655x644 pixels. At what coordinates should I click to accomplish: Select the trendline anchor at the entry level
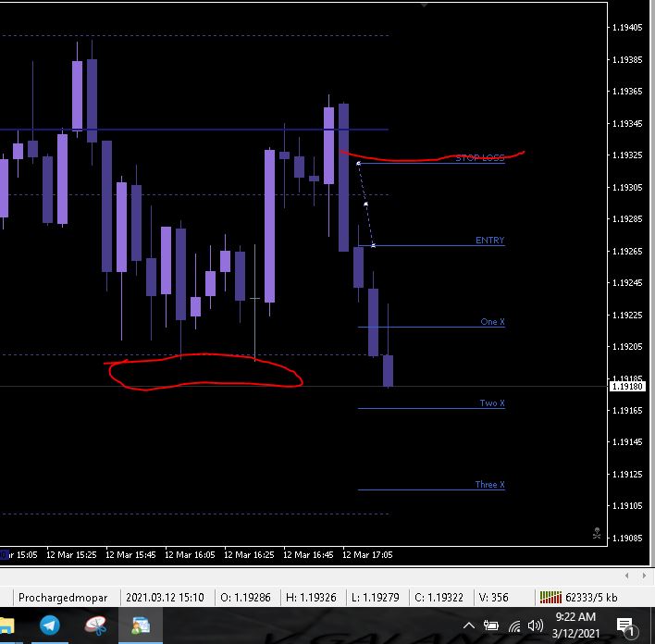373,245
